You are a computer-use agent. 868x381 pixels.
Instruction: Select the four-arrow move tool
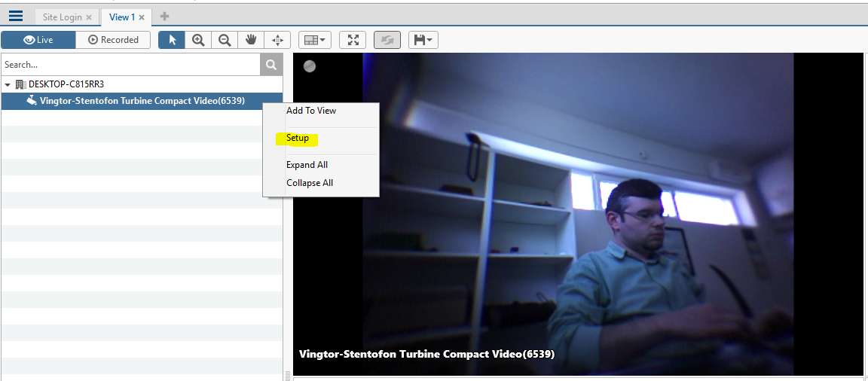tap(277, 40)
